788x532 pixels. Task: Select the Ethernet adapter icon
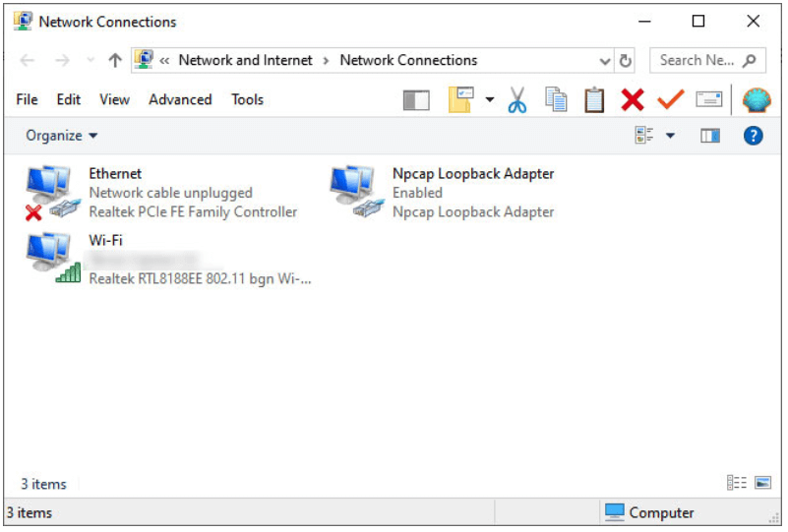click(x=53, y=194)
